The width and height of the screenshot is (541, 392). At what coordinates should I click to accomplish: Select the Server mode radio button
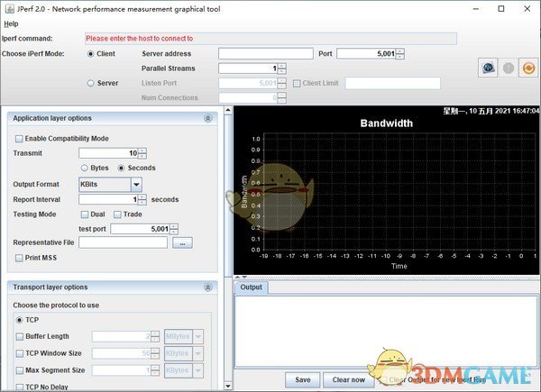coord(90,83)
